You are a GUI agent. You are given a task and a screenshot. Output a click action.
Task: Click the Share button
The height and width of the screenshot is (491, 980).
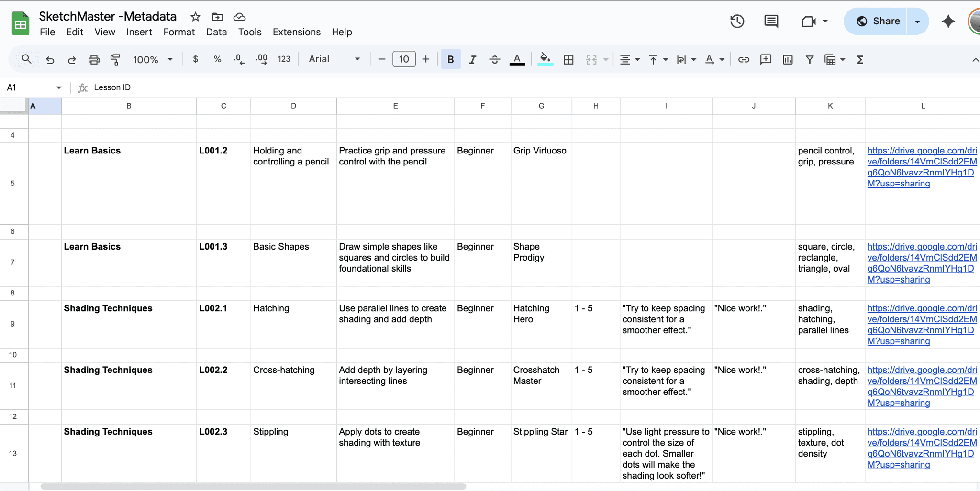click(875, 21)
